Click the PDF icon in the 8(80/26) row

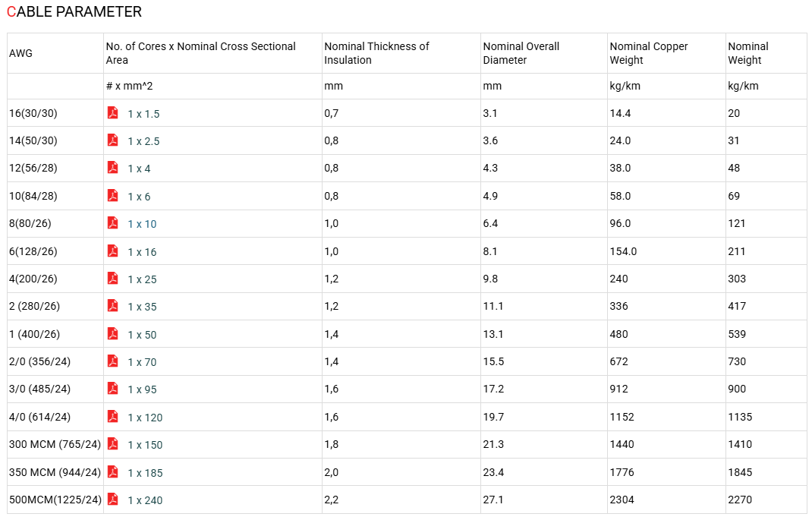pos(112,222)
